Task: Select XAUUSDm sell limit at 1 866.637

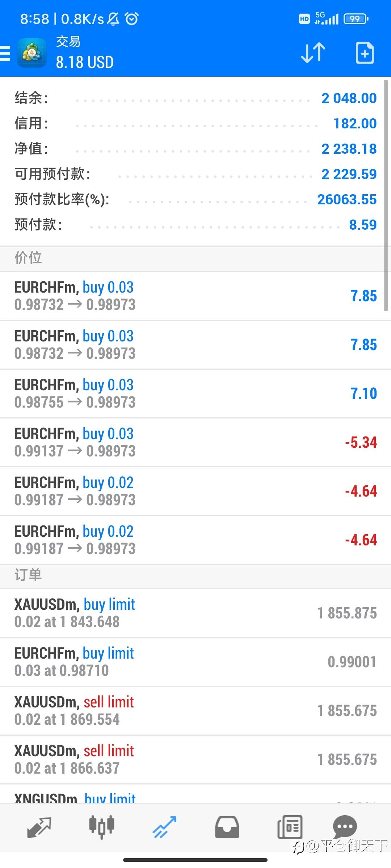Action: (195, 759)
